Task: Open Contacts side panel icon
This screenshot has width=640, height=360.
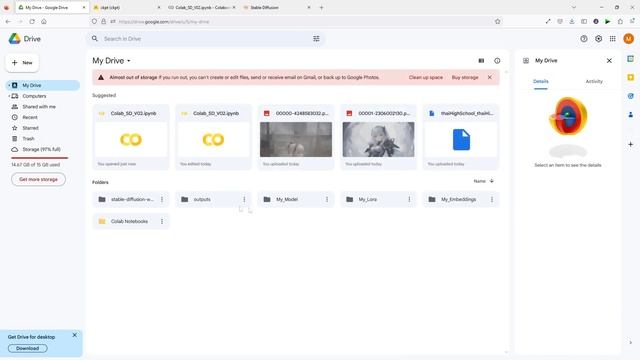Action: pos(631,115)
